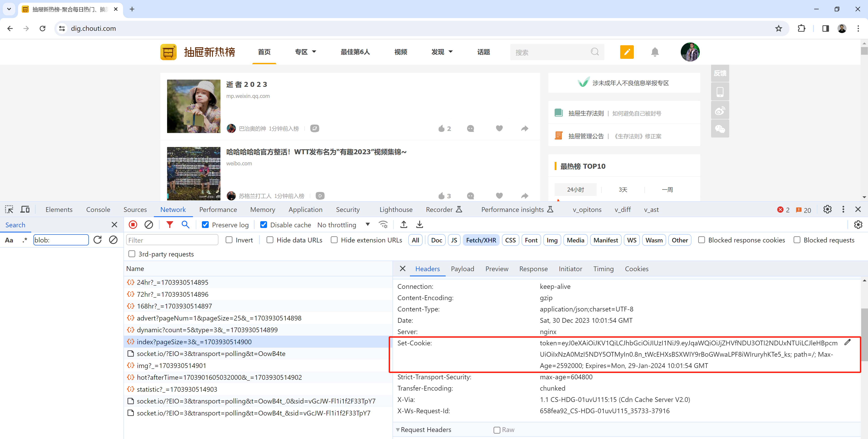Enable Raw request headers checkbox
This screenshot has width=868, height=439.
tap(497, 430)
